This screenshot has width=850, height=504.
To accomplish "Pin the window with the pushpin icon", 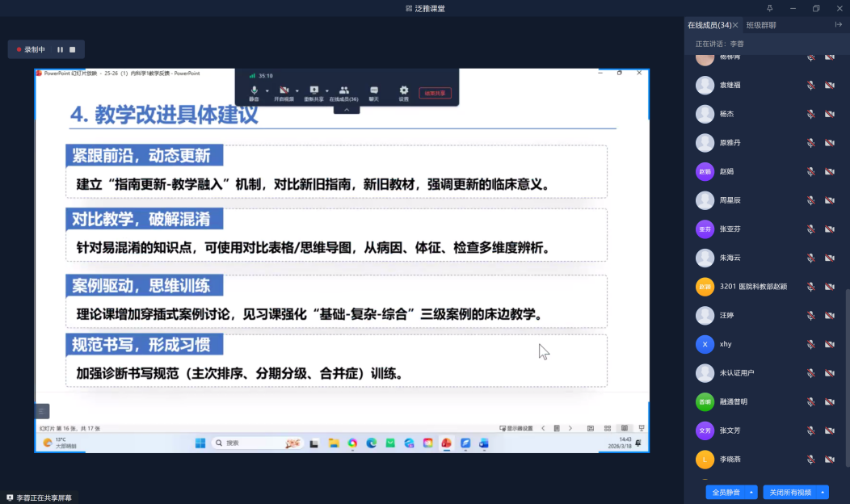I will coord(769,8).
